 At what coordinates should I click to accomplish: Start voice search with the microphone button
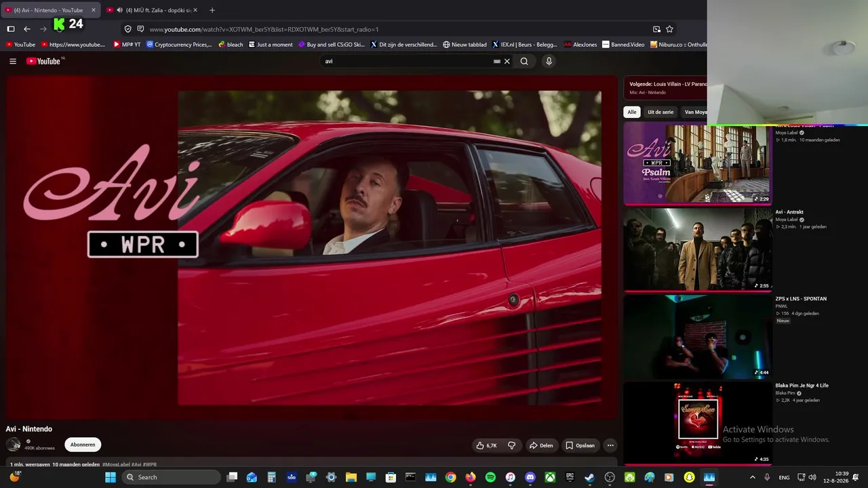pyautogui.click(x=549, y=61)
